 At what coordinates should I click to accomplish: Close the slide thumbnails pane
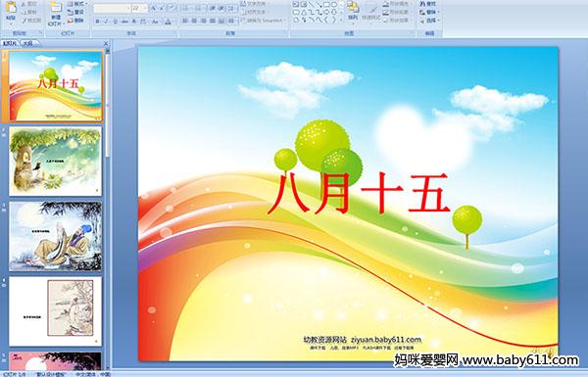[x=106, y=43]
